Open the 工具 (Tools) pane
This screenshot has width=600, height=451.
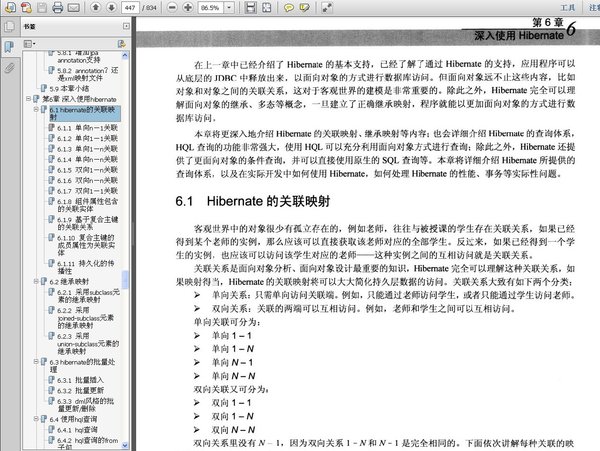(x=568, y=8)
